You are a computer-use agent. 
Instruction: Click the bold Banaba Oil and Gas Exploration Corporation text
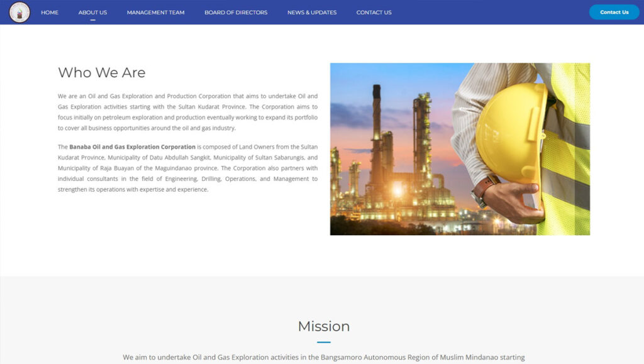coord(132,147)
